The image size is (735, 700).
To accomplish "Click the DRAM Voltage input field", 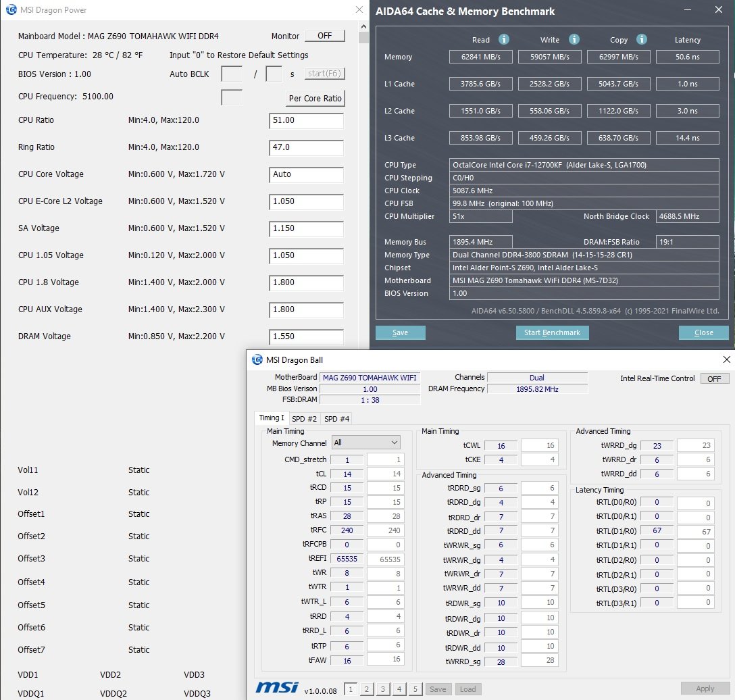I will point(306,336).
